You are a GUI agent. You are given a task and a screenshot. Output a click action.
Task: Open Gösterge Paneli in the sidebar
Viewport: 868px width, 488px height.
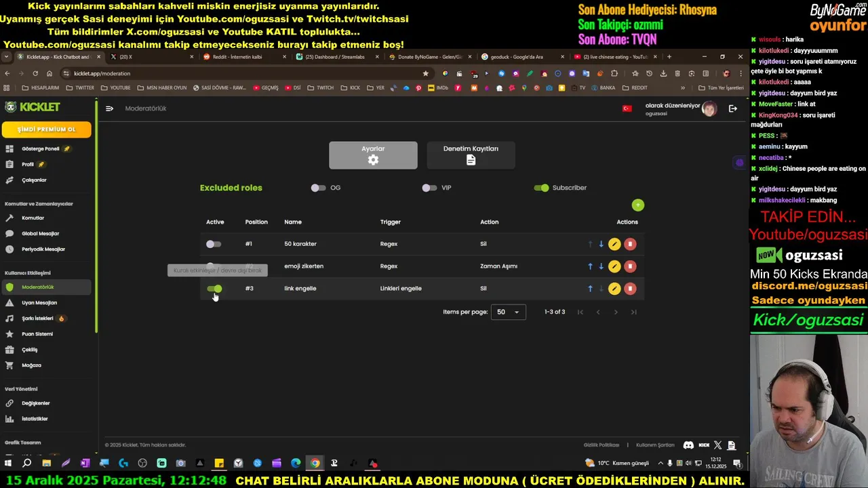47,149
